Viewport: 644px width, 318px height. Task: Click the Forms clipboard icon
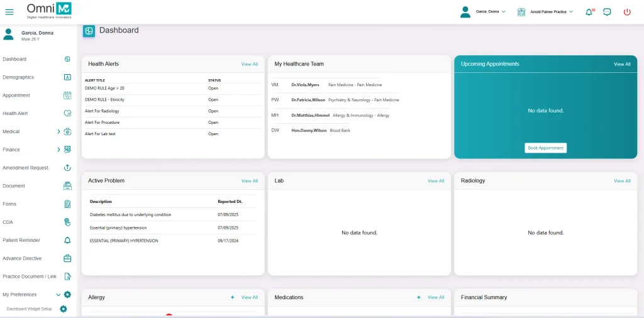(x=68, y=204)
